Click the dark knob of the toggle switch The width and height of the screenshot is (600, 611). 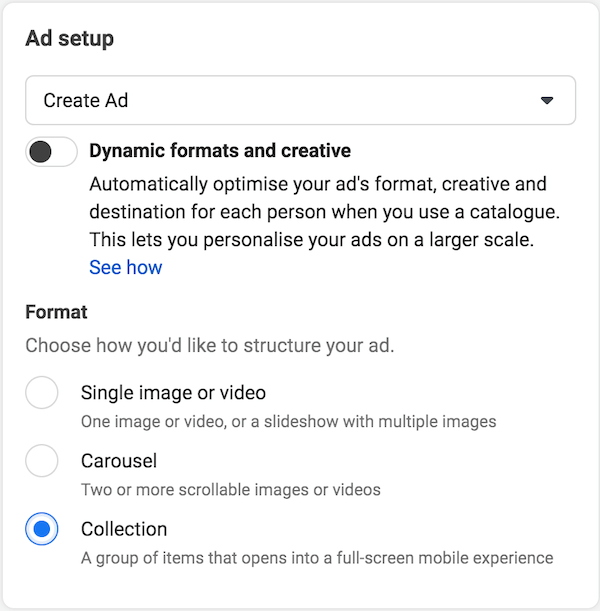point(40,152)
